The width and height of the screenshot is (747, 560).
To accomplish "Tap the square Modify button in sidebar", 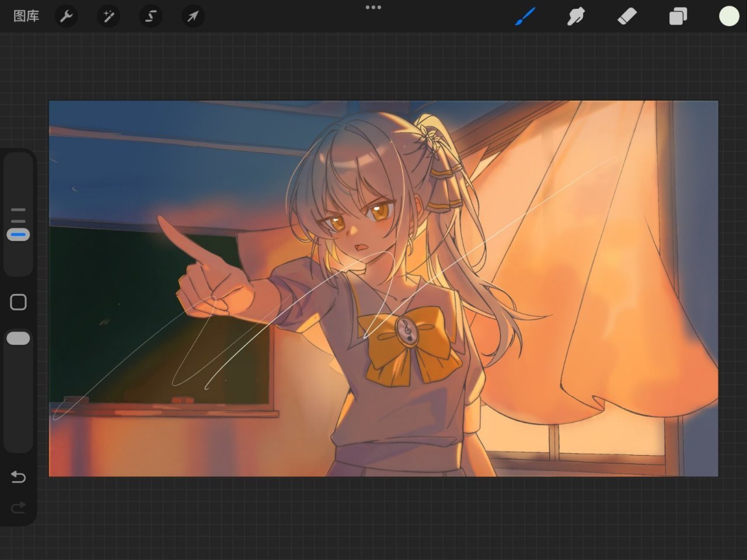I will pos(18,302).
